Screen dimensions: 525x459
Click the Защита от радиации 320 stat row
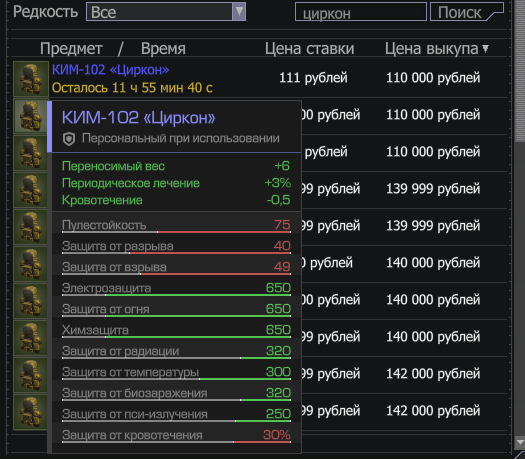click(176, 352)
